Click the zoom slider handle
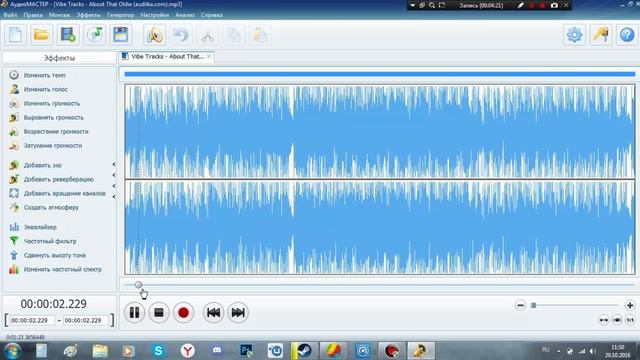The image size is (640, 360). click(x=533, y=305)
